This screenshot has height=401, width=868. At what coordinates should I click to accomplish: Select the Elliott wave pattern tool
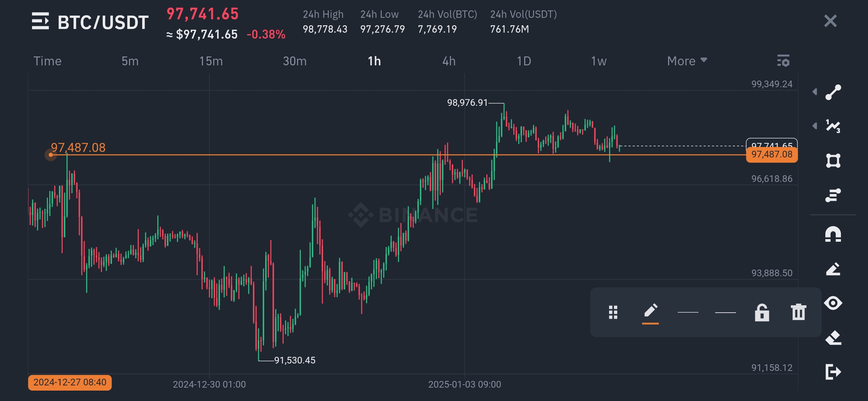(833, 126)
